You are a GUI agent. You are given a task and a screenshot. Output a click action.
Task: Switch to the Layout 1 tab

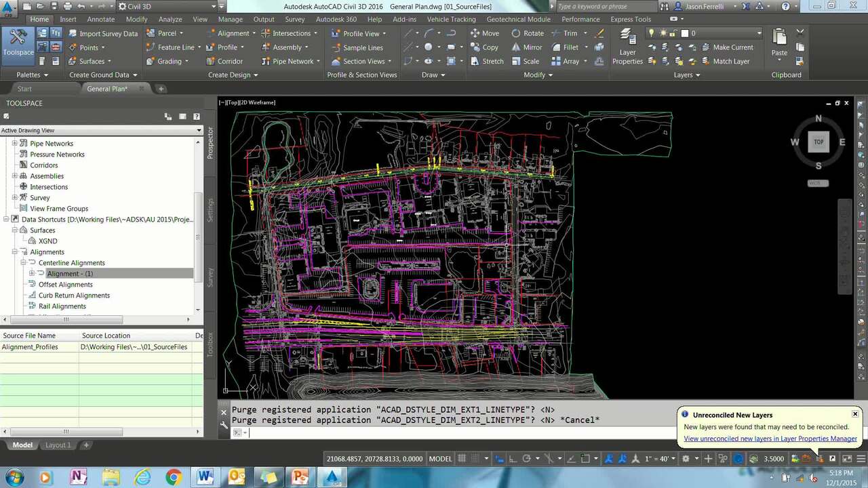[x=58, y=445]
